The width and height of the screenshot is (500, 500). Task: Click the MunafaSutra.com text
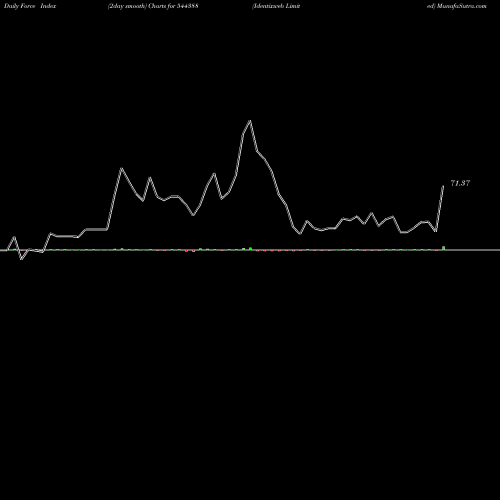[462, 6]
